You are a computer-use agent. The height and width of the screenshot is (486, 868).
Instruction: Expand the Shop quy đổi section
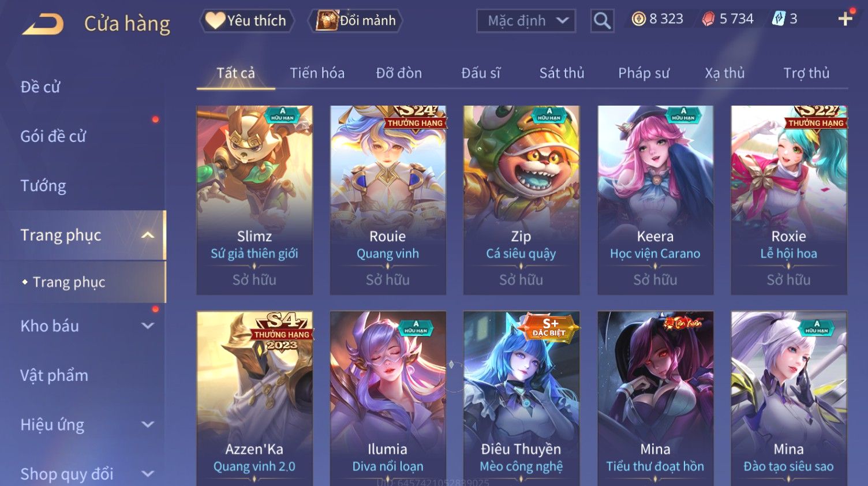coord(148,474)
